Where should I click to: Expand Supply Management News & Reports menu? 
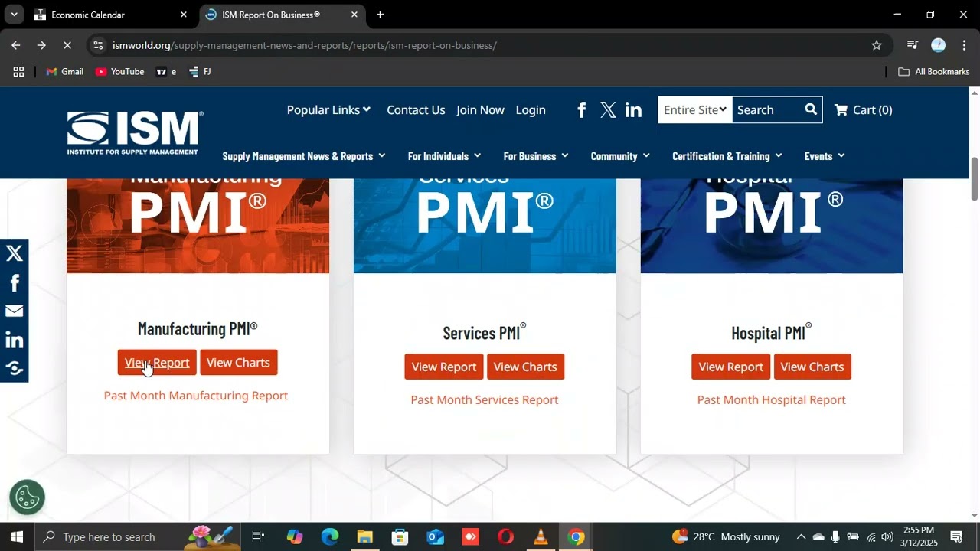coord(304,156)
